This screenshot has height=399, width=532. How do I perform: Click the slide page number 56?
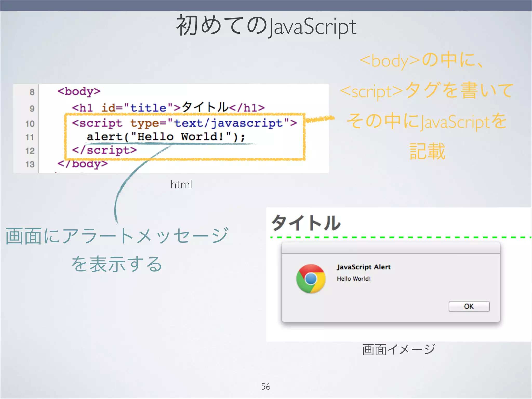(x=265, y=387)
